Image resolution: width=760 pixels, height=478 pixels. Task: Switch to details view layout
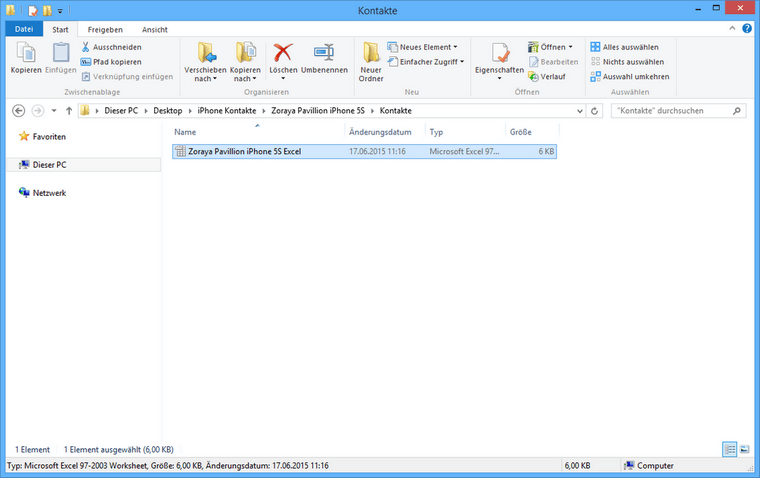[x=729, y=449]
